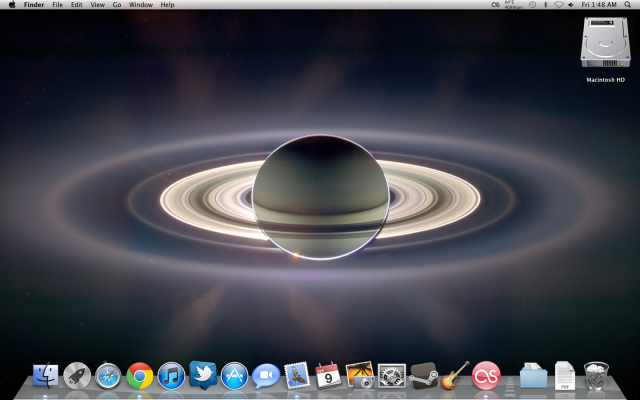Launch Safari from the Dock

(108, 375)
